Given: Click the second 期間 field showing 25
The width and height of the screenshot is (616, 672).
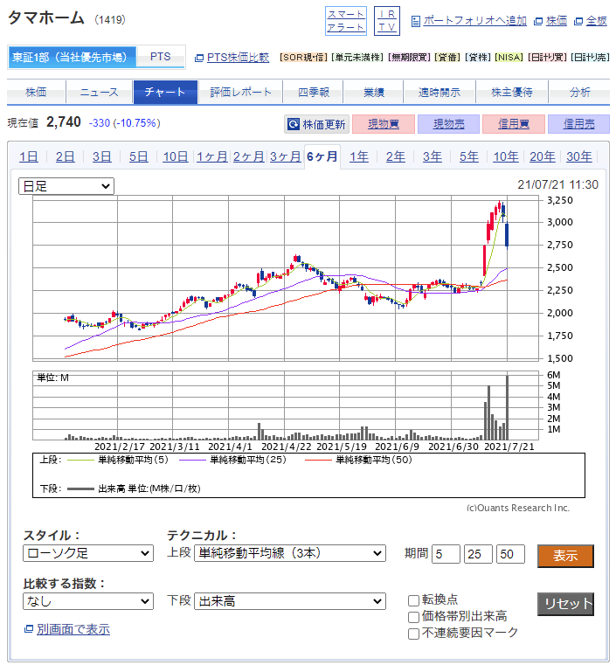Looking at the screenshot, I should (x=478, y=554).
